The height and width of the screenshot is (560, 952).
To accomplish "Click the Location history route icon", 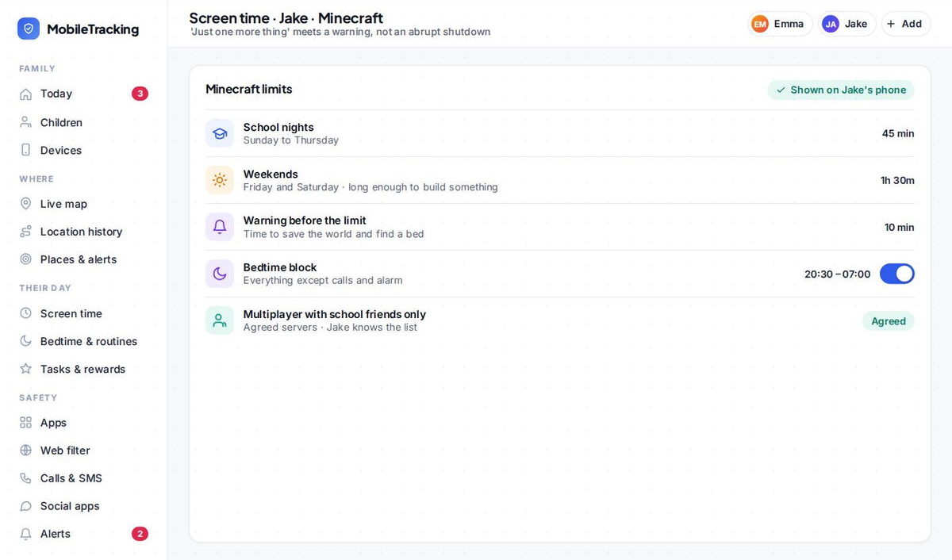I will (x=26, y=232).
